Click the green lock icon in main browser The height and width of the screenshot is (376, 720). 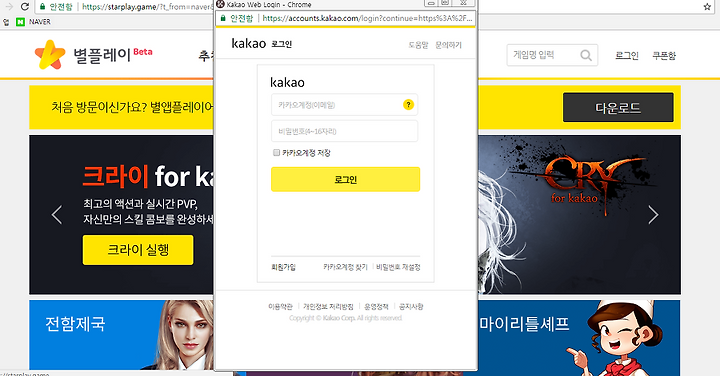pyautogui.click(x=42, y=6)
